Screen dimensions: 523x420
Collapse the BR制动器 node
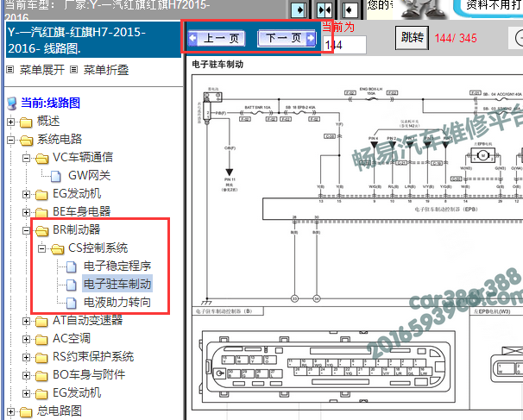pyautogui.click(x=27, y=230)
